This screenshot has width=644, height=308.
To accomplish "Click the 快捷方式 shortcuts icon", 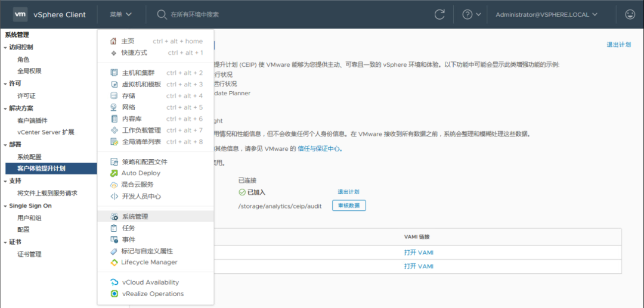I will (114, 52).
